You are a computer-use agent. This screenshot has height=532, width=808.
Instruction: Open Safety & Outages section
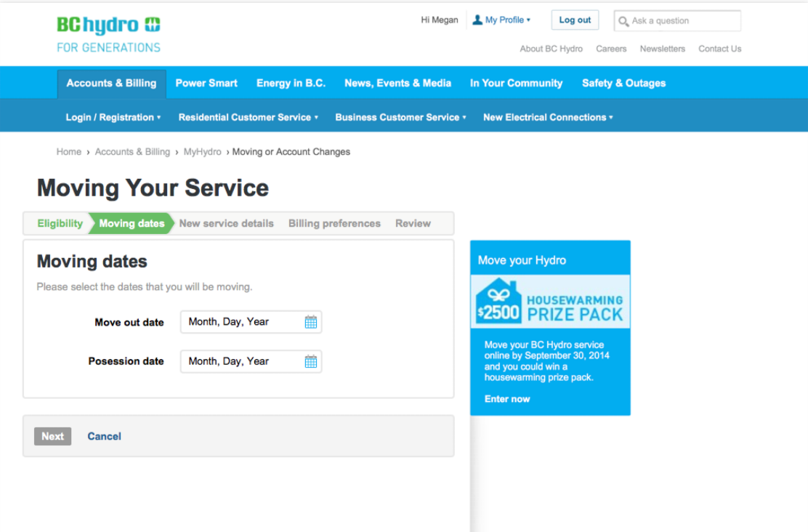[x=623, y=84]
